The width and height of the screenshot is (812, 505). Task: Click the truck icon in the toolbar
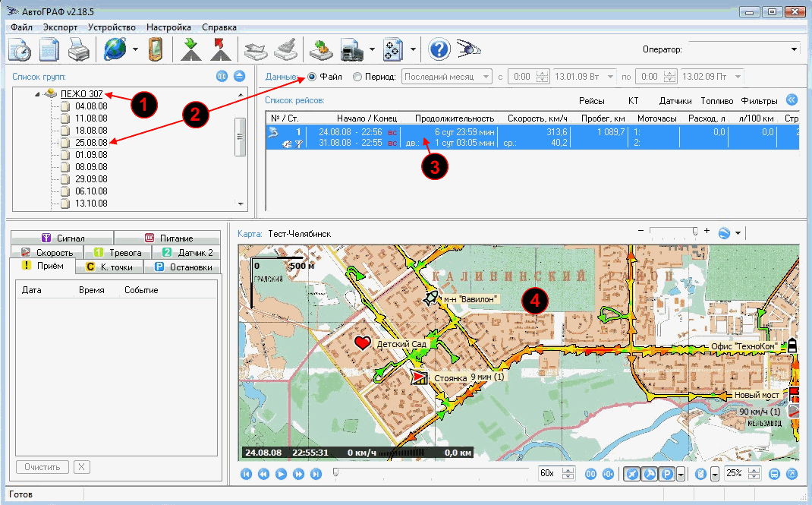[x=352, y=49]
